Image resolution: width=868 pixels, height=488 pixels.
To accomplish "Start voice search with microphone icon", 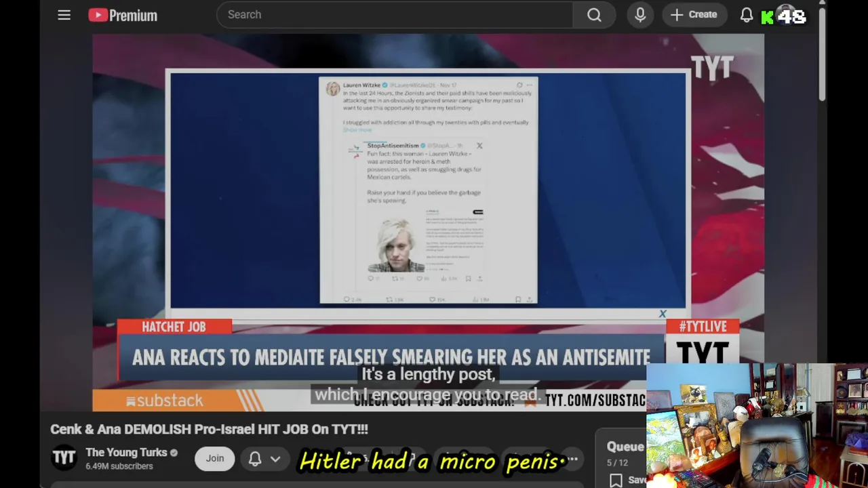I will click(640, 15).
